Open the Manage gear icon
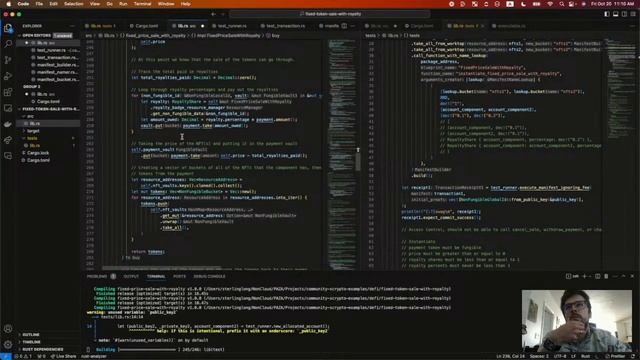Screen dimensions: 640x360 8,344
